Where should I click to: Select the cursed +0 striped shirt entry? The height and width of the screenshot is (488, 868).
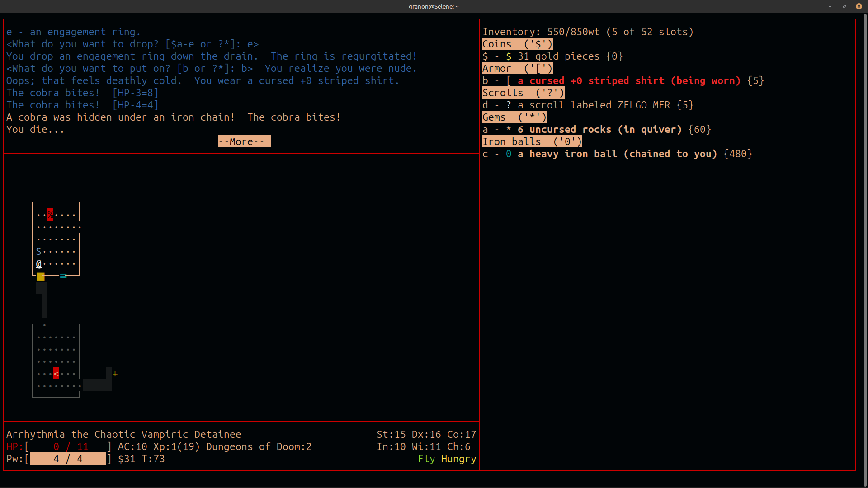click(x=623, y=80)
